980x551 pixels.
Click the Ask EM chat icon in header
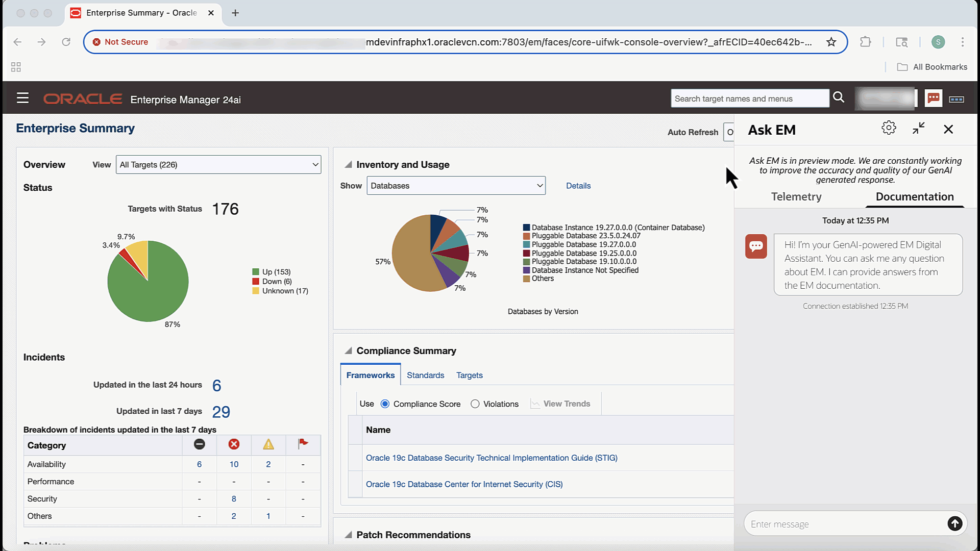pyautogui.click(x=934, y=98)
